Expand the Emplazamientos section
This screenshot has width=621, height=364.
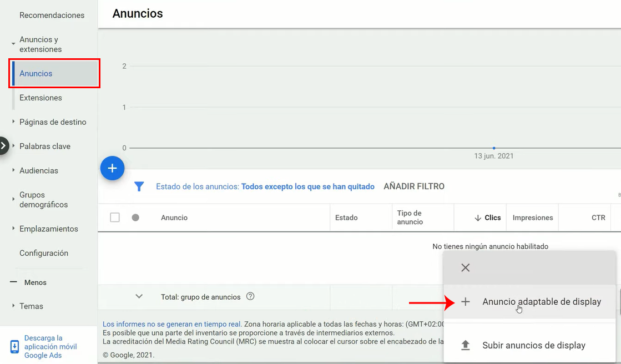(13, 228)
